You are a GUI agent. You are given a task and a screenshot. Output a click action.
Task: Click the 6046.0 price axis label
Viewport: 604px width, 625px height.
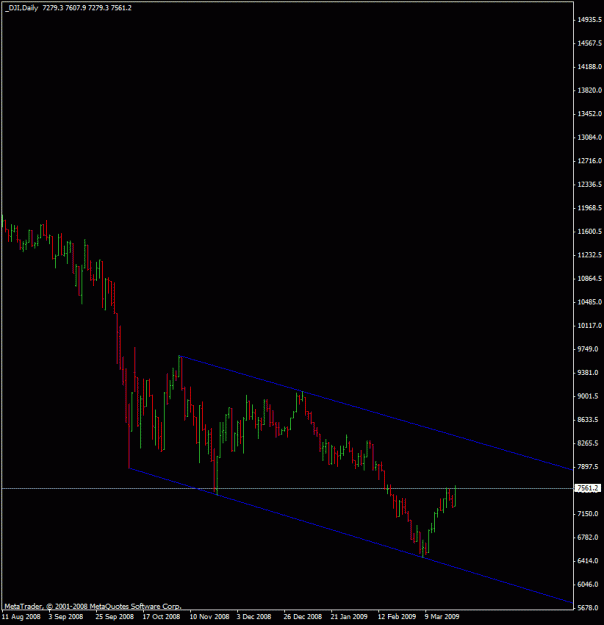588,584
